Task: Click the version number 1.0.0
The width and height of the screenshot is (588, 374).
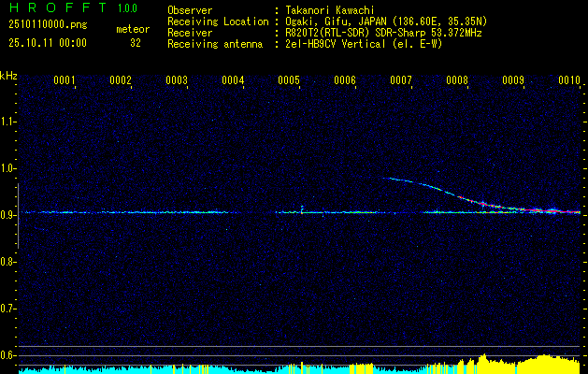Action: (127, 8)
